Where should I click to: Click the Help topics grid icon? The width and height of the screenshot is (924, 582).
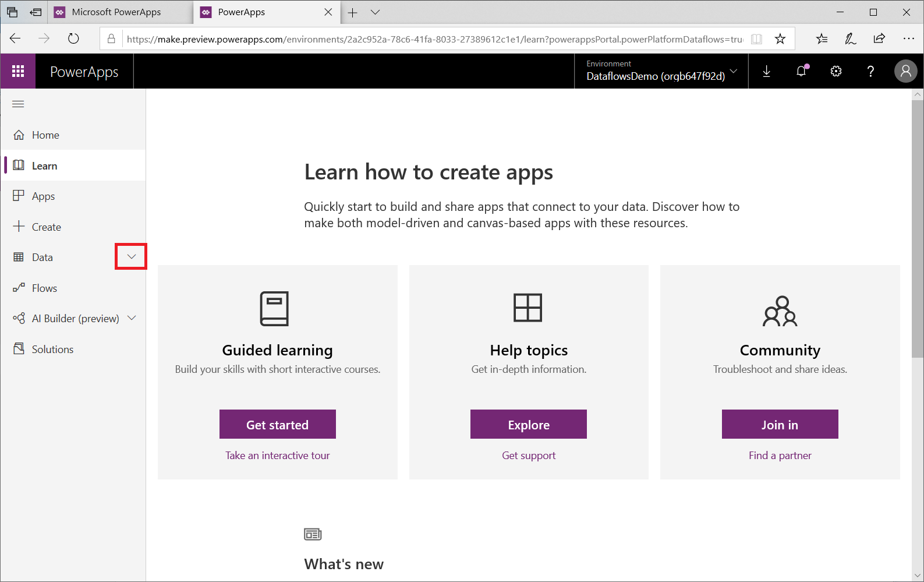tap(528, 308)
